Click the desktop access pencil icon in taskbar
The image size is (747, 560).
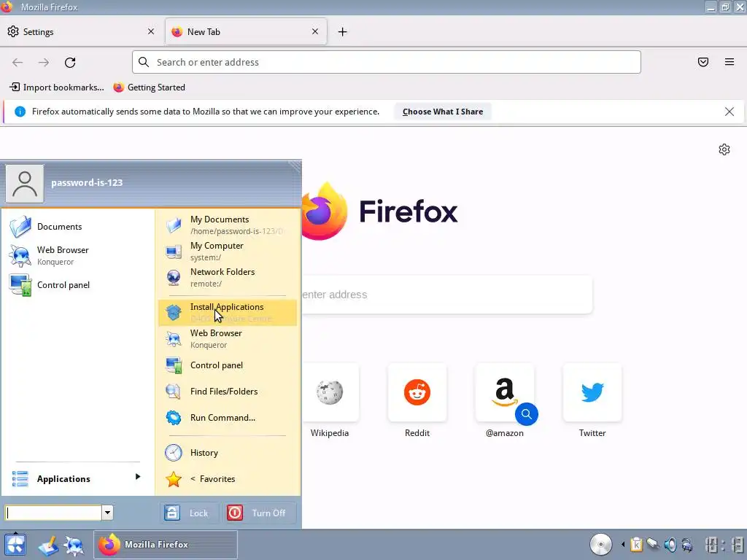(48, 545)
